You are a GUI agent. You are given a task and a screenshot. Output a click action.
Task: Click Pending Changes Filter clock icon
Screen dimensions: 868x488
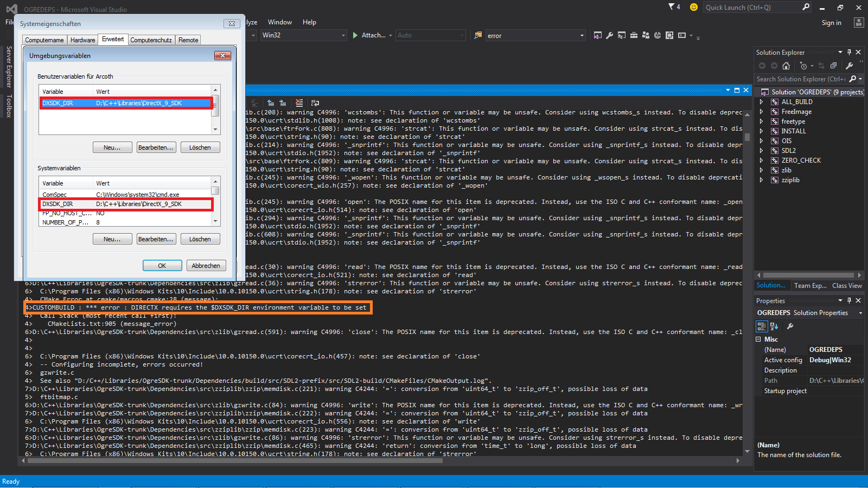[803, 66]
